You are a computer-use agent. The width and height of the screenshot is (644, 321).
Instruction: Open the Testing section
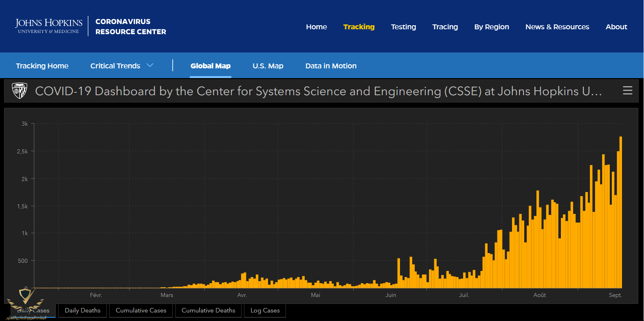403,27
